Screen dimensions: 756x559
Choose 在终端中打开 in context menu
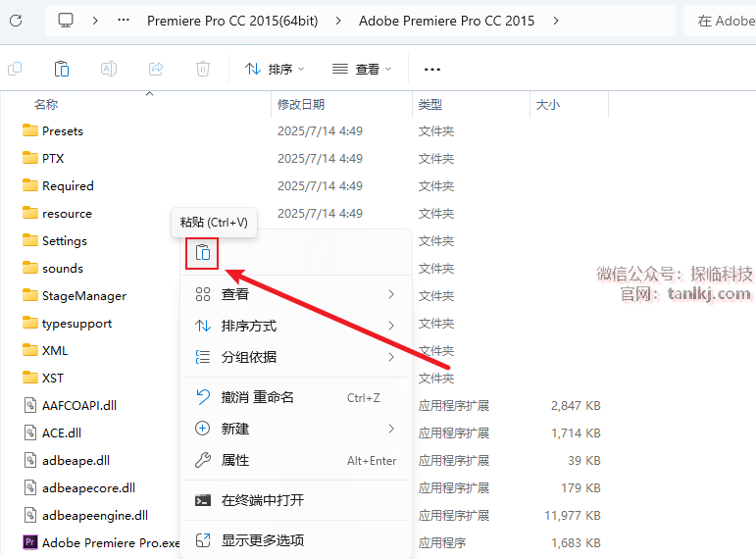pos(295,500)
